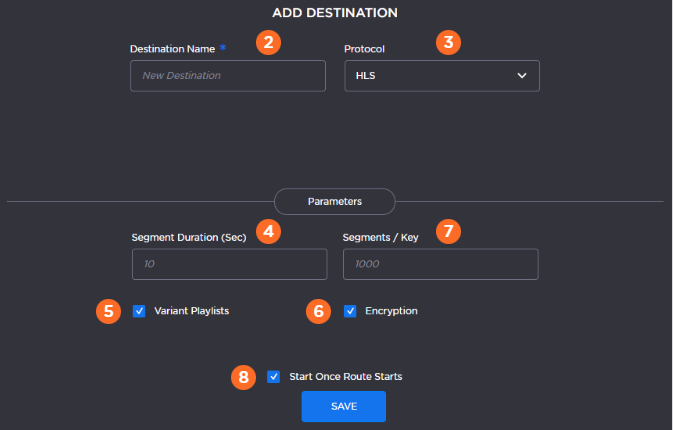
Task: Click the orange number 8 badge
Action: coord(243,377)
